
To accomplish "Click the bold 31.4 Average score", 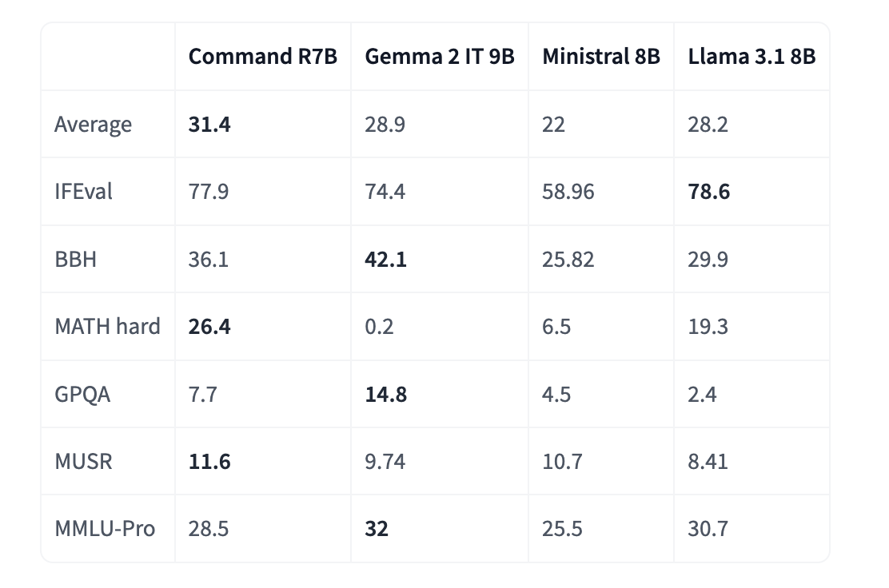I will (x=209, y=125).
